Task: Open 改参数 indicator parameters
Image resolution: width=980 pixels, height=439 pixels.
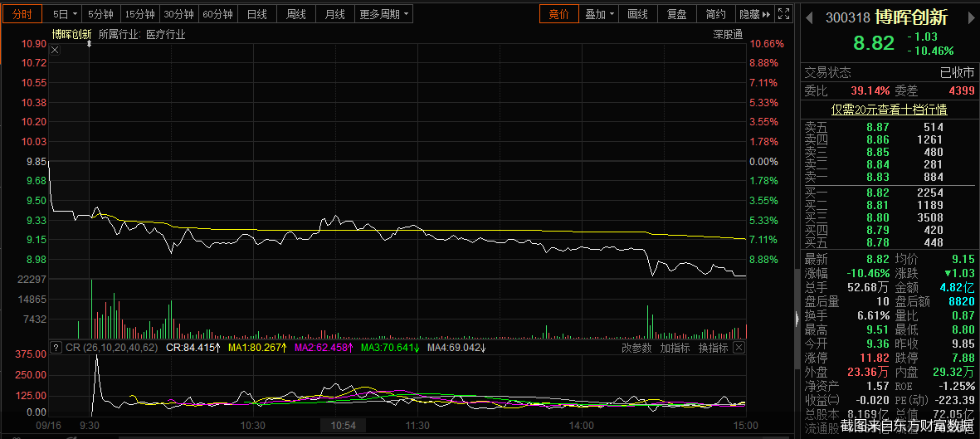Action: tap(636, 348)
